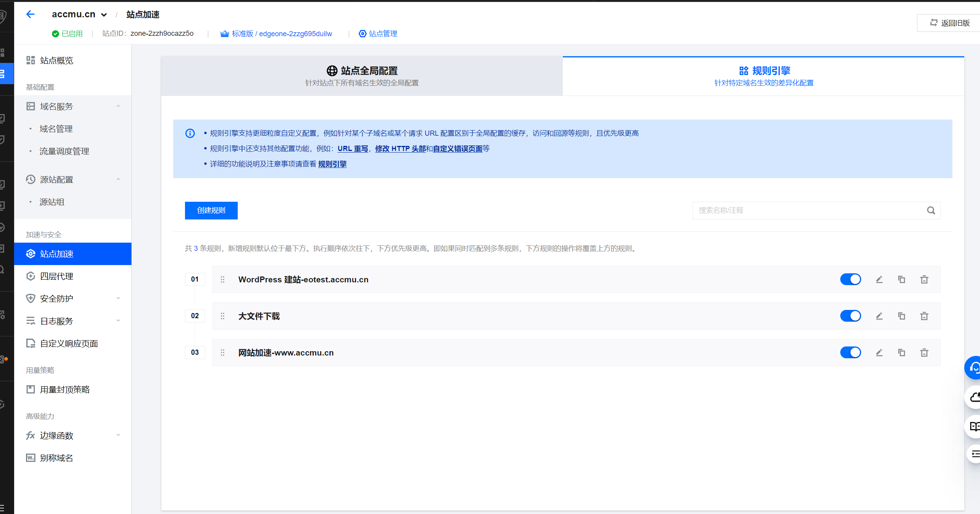The height and width of the screenshot is (514, 980).
Task: Click drag handle of WordPress 建站 rule
Action: click(223, 279)
